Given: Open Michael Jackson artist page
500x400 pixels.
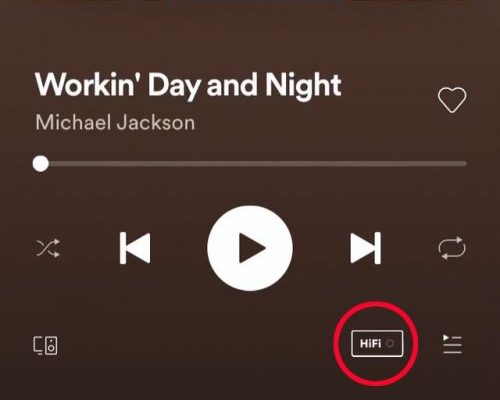Looking at the screenshot, I should pos(115,122).
